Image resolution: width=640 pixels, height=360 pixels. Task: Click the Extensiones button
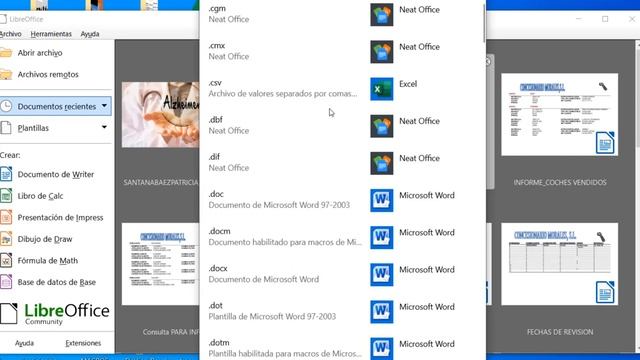click(x=83, y=343)
